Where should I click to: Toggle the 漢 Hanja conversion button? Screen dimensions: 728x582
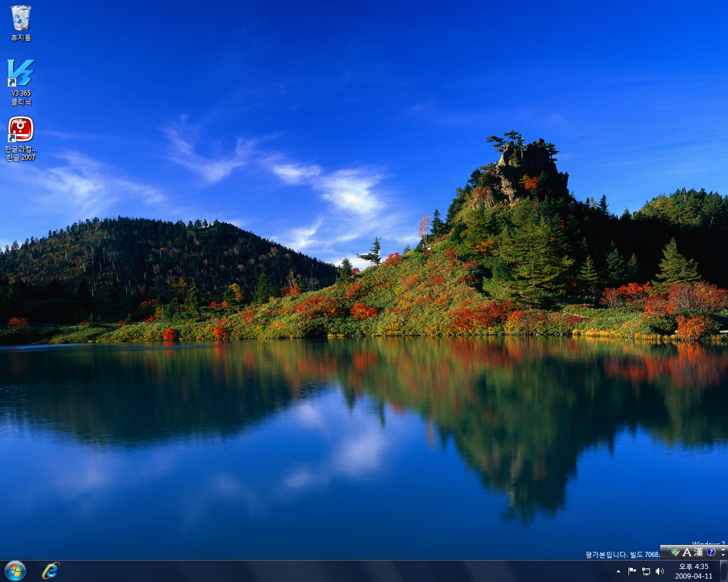[698, 552]
